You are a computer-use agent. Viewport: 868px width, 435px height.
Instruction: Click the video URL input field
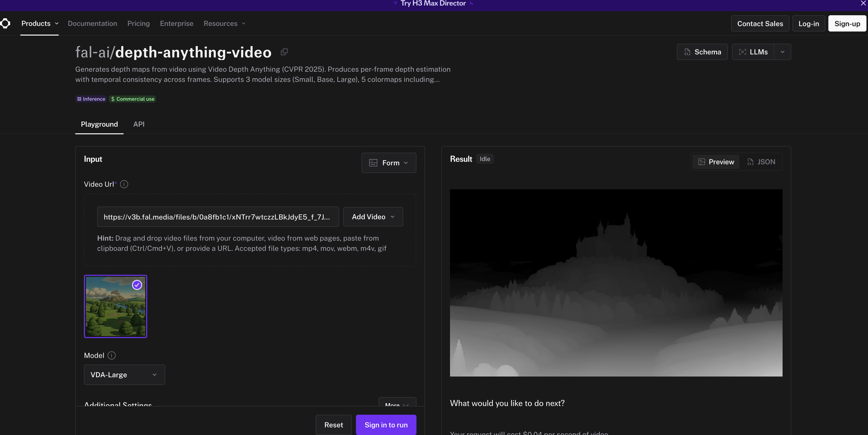(x=218, y=217)
